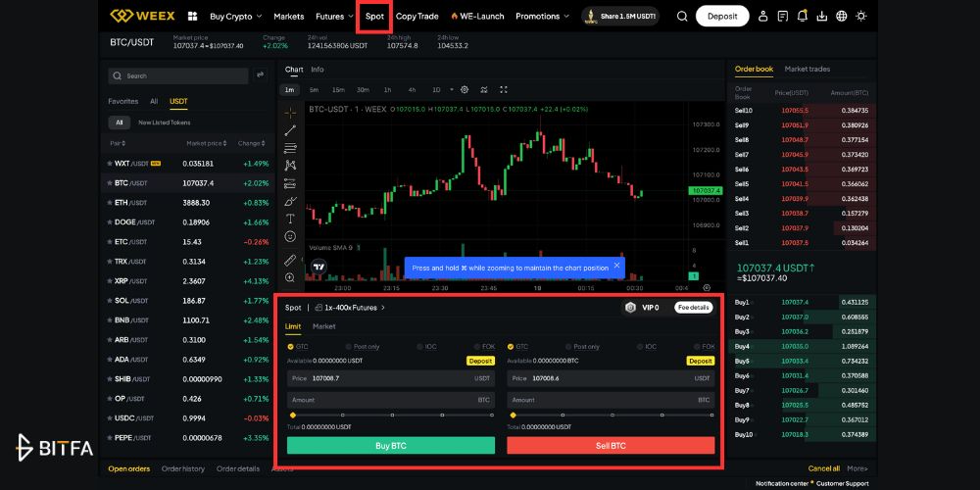Click the download app icon
980x490 pixels.
(822, 17)
